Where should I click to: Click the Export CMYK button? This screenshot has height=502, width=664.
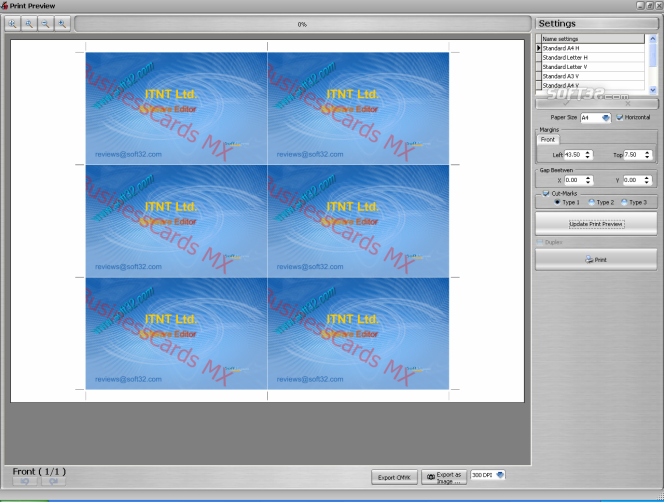pyautogui.click(x=394, y=477)
